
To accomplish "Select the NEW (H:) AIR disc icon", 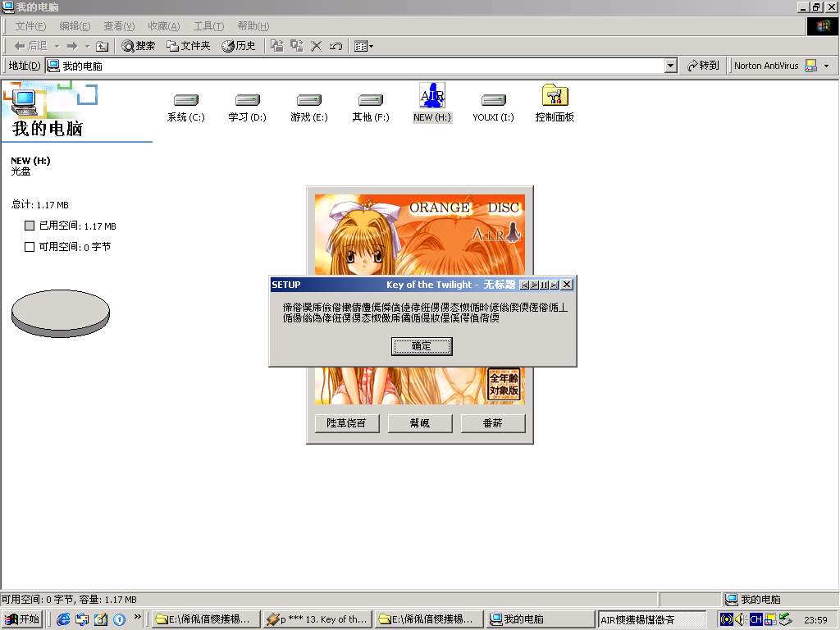I will tap(432, 102).
